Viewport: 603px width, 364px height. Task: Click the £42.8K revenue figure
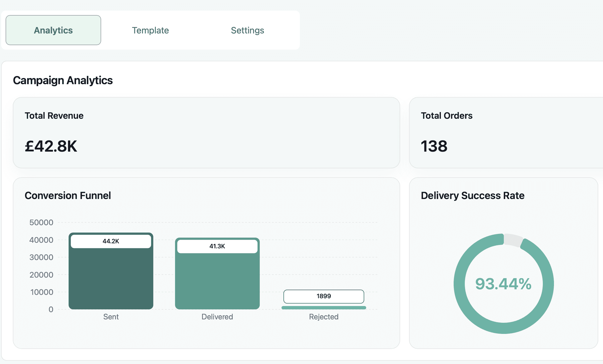pyautogui.click(x=51, y=146)
